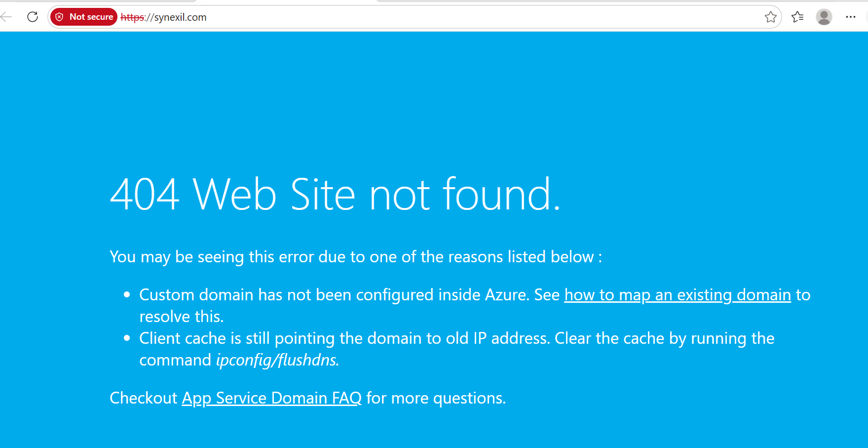Go back using the browser back arrow
Viewport: 868px width, 448px height.
coord(6,17)
